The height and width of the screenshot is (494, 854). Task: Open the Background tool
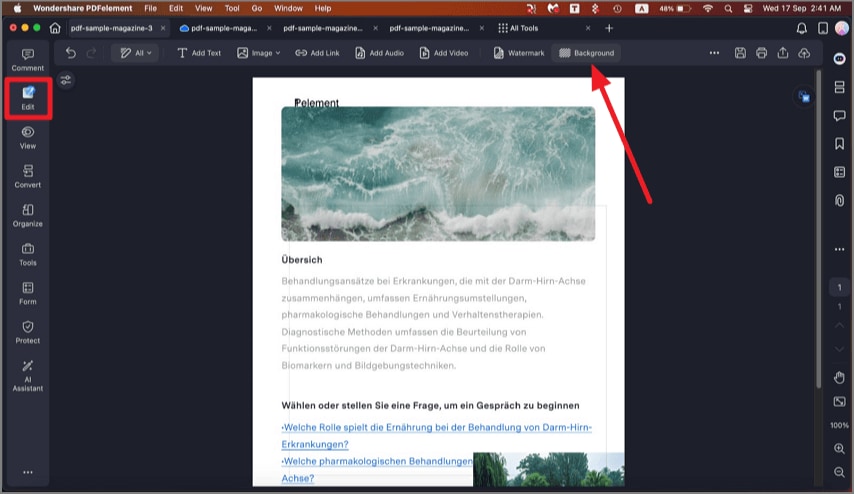587,53
